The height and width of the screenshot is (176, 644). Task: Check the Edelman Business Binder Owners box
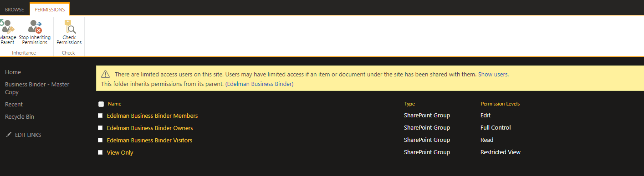pos(100,128)
